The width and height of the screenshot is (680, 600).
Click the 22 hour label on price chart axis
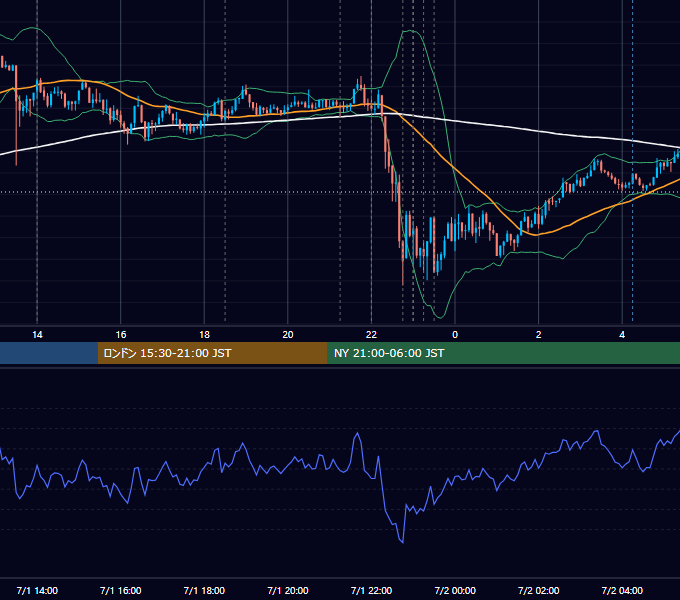coord(371,335)
